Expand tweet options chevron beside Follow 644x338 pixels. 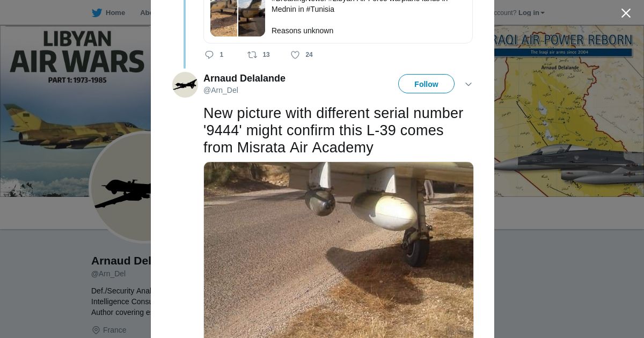468,84
